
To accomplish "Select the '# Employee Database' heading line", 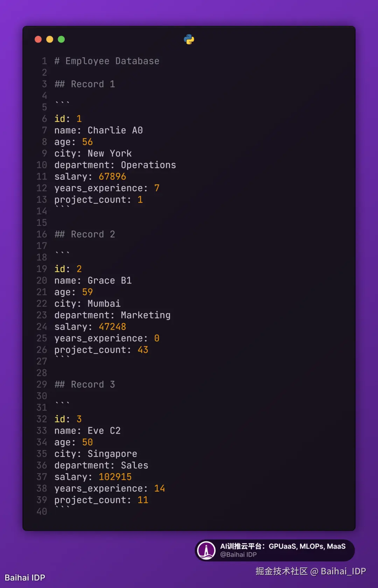I will pos(107,61).
